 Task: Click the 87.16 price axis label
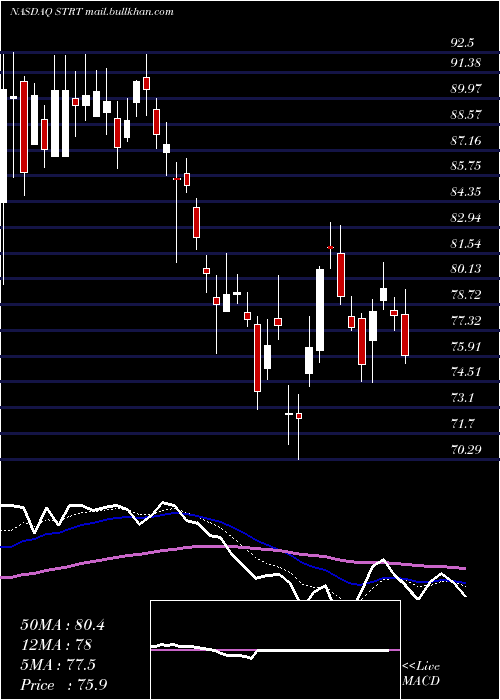(x=465, y=141)
